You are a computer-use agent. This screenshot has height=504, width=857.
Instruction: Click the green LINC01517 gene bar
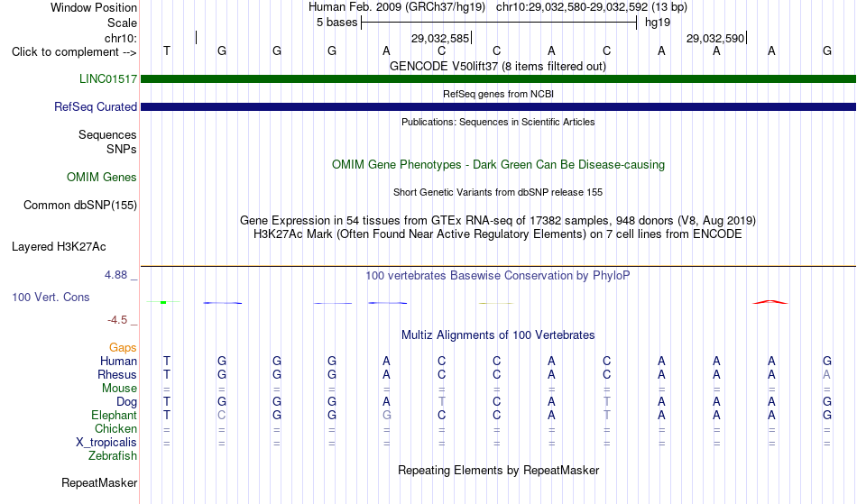tap(498, 78)
